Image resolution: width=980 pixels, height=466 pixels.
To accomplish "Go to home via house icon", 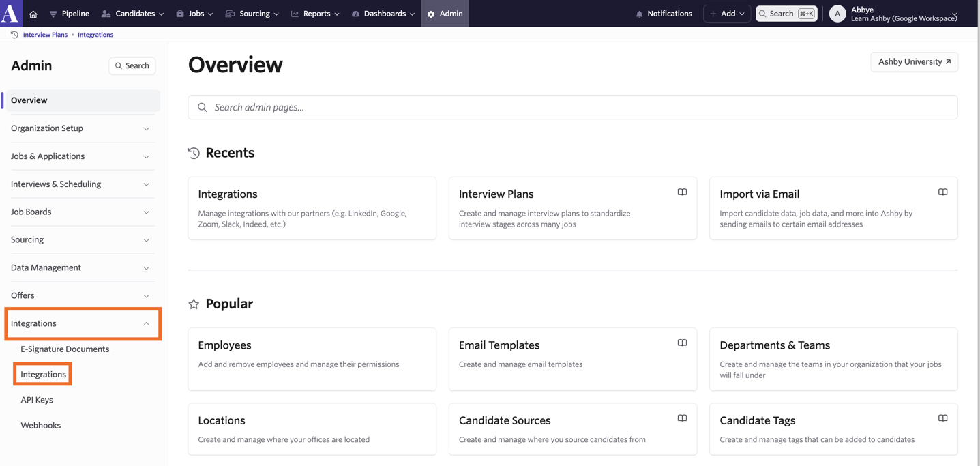I will [x=33, y=14].
